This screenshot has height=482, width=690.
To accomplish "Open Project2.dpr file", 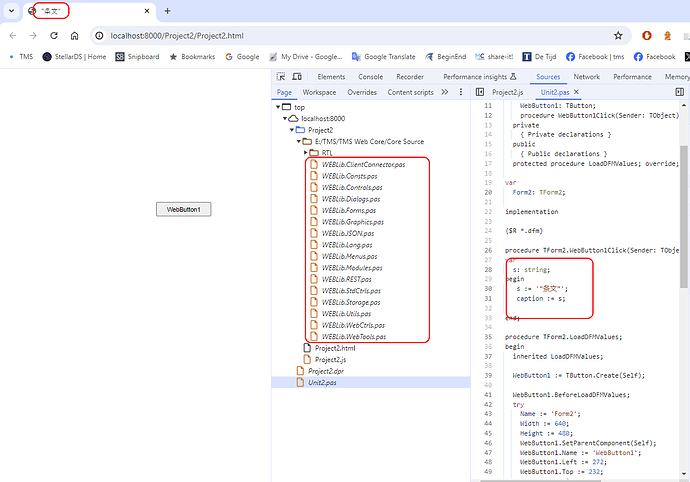I will point(326,371).
